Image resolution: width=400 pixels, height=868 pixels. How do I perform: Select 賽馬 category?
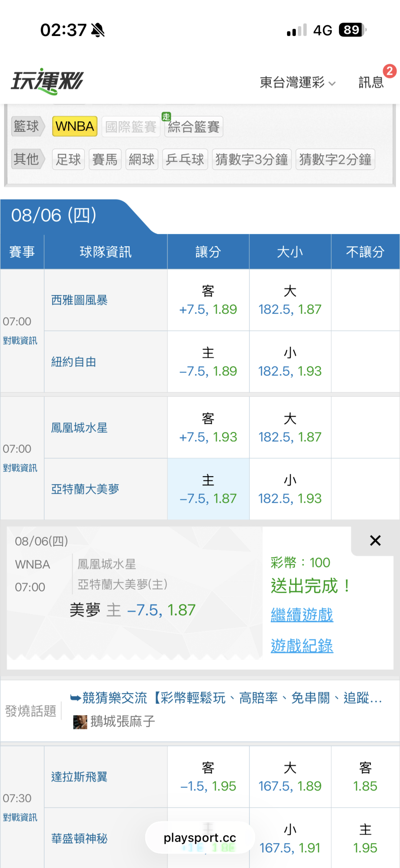point(105,159)
